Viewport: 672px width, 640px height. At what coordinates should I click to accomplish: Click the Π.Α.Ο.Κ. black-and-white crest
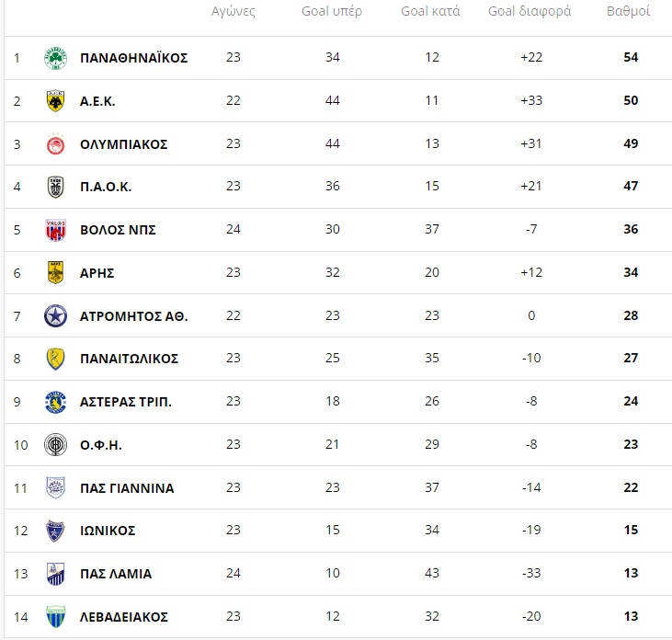point(56,187)
